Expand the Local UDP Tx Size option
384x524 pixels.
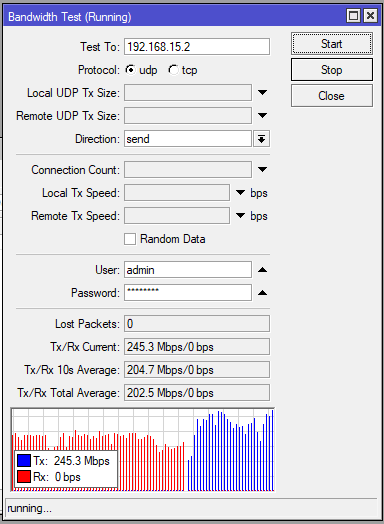(262, 92)
